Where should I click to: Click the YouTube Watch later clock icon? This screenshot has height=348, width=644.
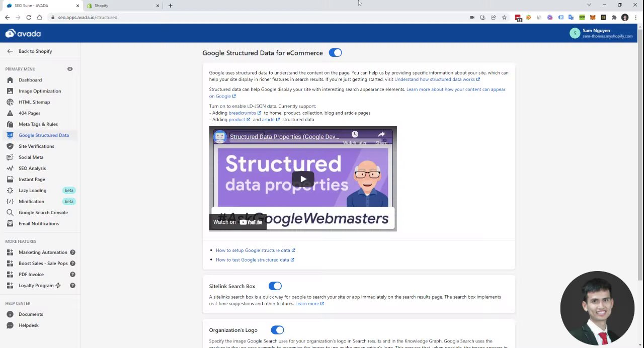[355, 134]
